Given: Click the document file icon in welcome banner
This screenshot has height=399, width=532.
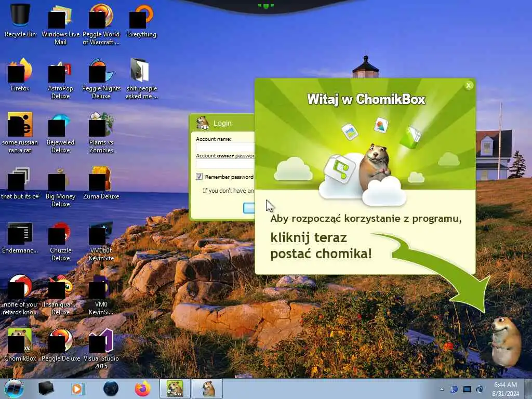Looking at the screenshot, I should [350, 131].
